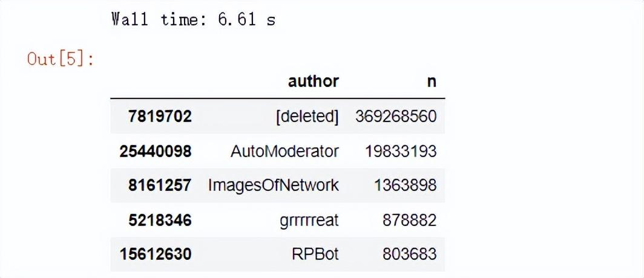644x278 pixels.
Task: Click the count value 878882
Action: (x=409, y=220)
